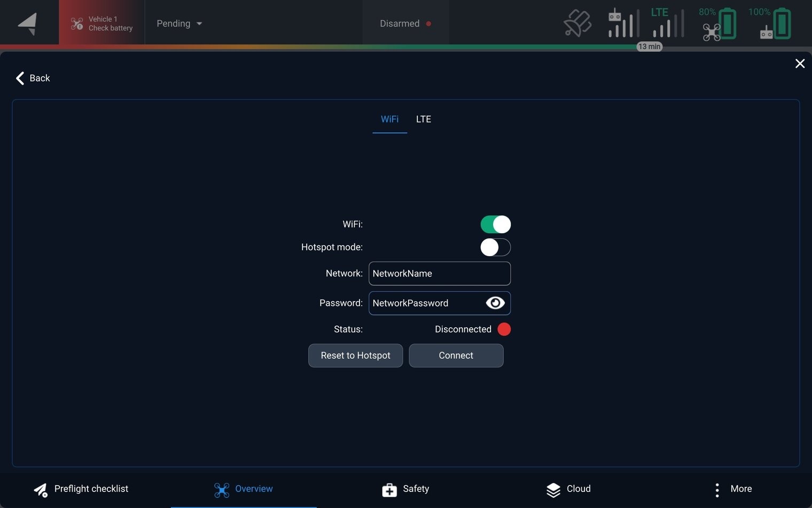The image size is (812, 508).
Task: Click the Network name input field
Action: (439, 274)
